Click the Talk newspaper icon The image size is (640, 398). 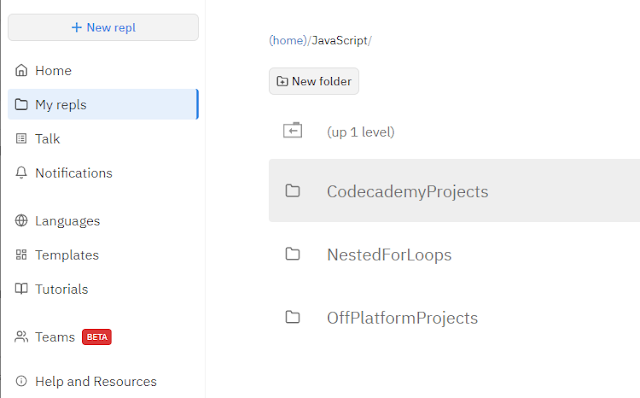(x=21, y=138)
